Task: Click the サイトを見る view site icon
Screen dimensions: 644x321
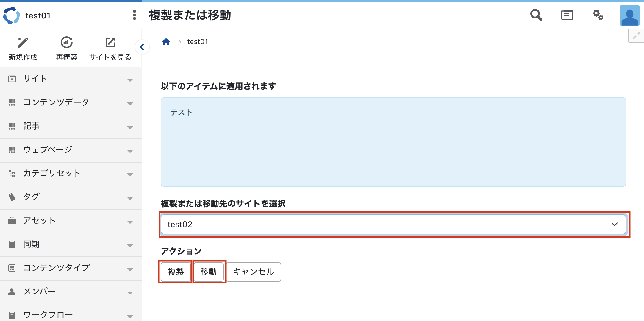Action: (110, 43)
